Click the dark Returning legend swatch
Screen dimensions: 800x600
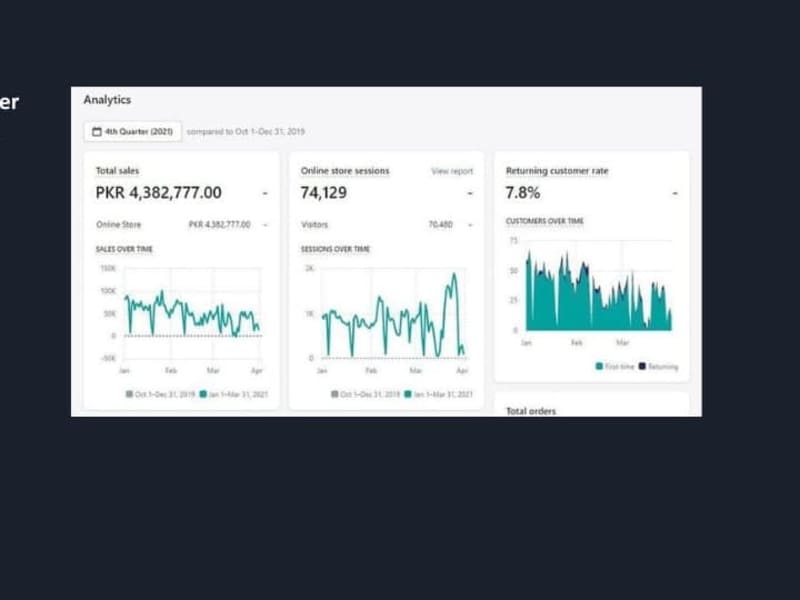point(642,366)
